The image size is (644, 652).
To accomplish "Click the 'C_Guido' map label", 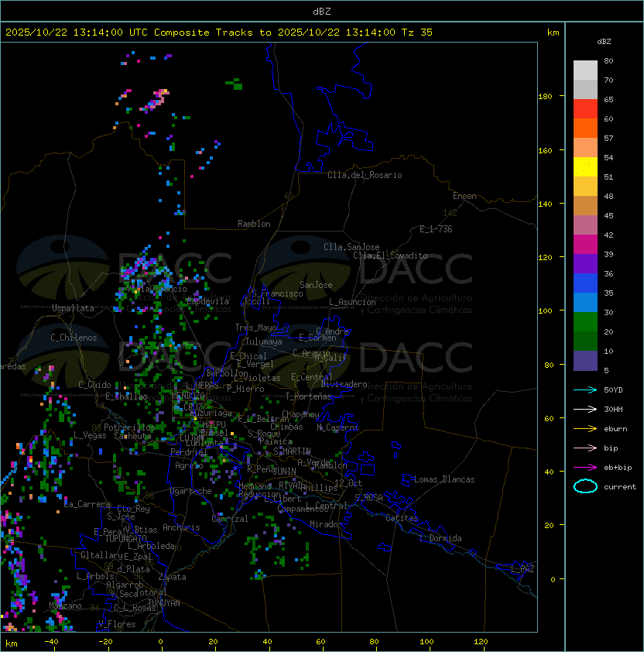I will (x=94, y=385).
